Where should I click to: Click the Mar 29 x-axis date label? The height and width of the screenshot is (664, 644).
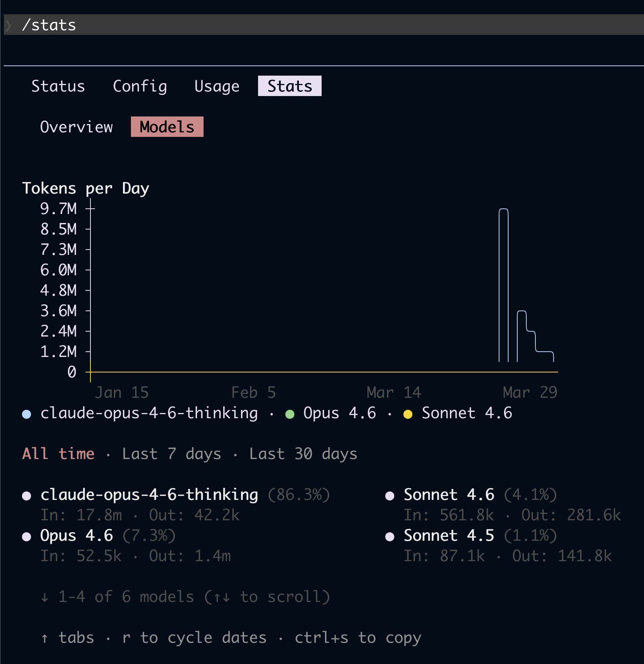click(x=530, y=393)
